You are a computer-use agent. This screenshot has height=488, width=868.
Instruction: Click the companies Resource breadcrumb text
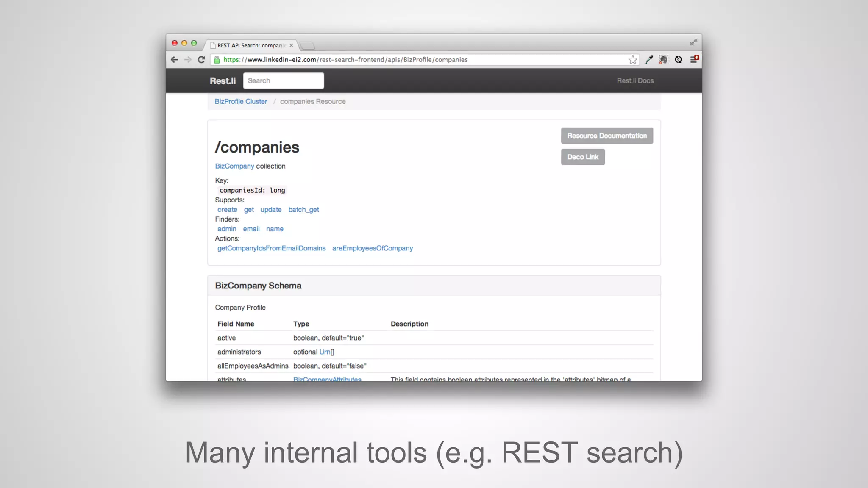tap(313, 102)
